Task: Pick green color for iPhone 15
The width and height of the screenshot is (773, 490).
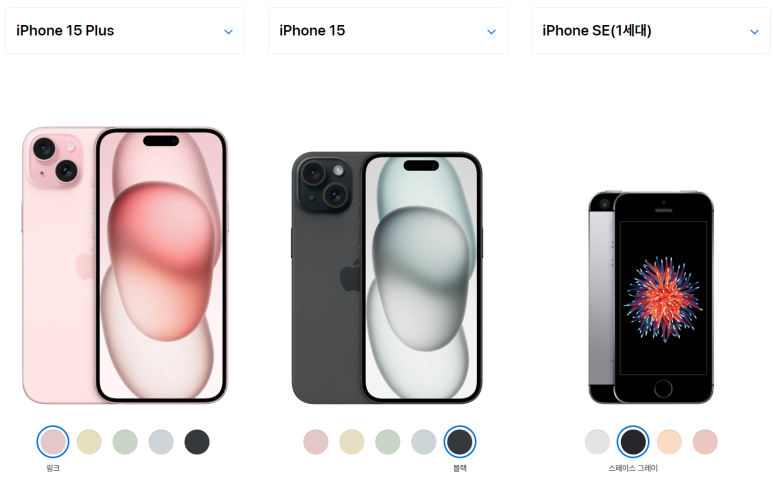Action: pos(388,442)
